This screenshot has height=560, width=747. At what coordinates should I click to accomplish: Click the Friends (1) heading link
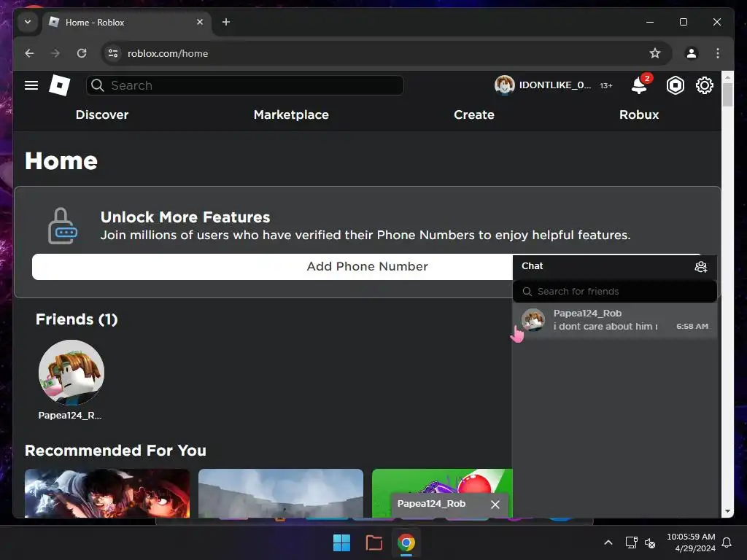point(77,319)
